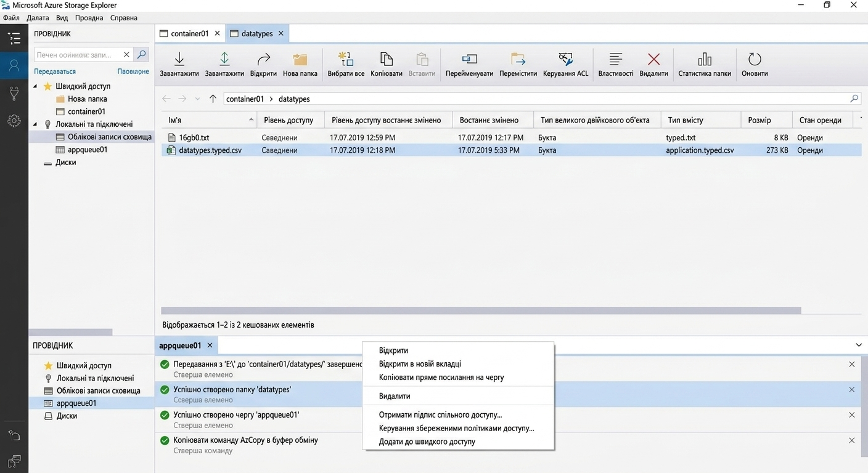
Task: Open the account management person icon
Action: pos(14,65)
